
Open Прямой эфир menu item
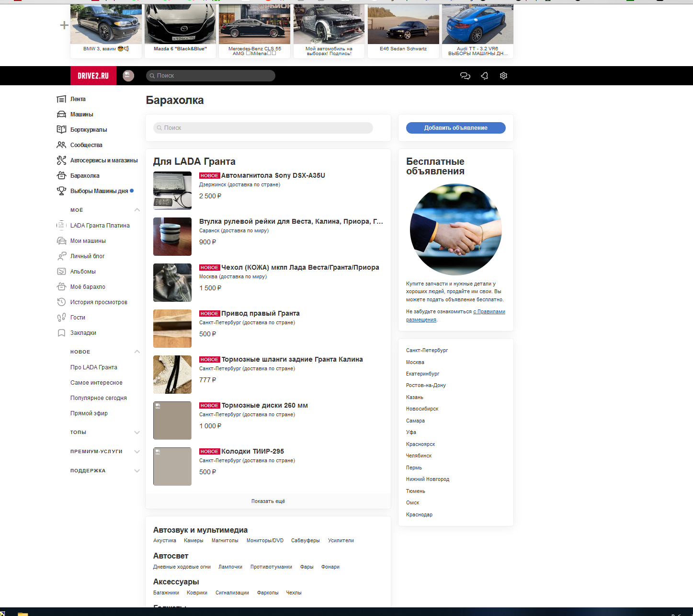[x=89, y=413]
